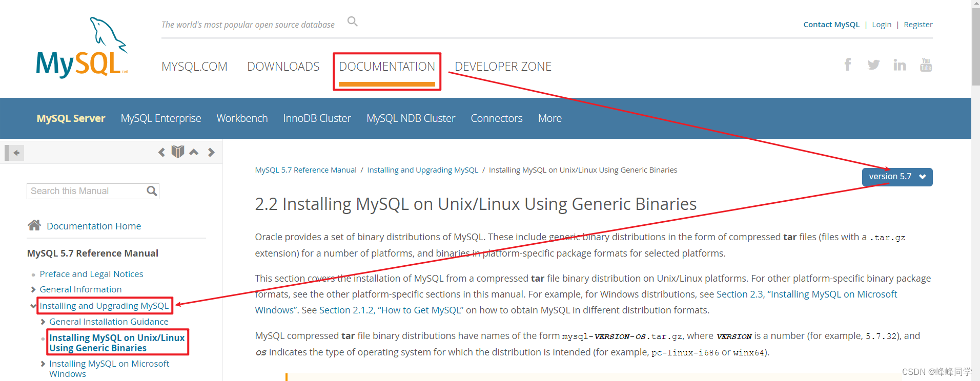Collapse the Installing and Upgrading MySQL node
Viewport: 980px width, 381px height.
33,306
